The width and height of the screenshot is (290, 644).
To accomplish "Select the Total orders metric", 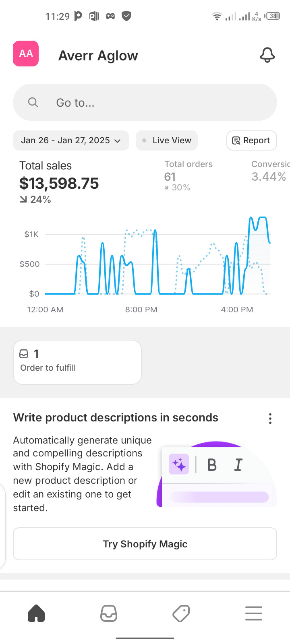I will tap(188, 175).
